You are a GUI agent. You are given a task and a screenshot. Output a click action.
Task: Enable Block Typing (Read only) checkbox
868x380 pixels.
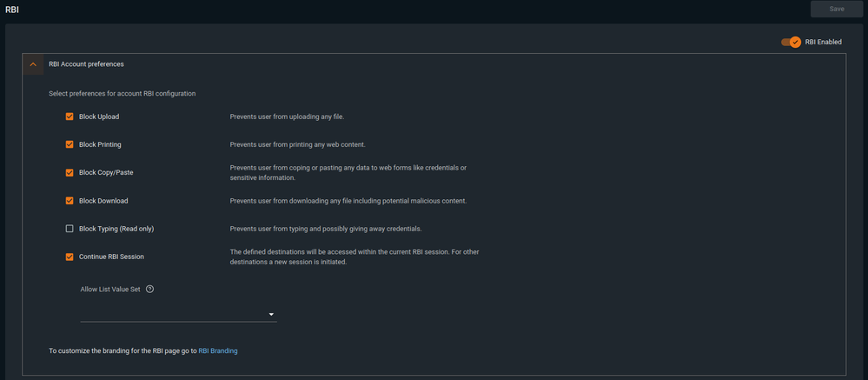coord(70,229)
